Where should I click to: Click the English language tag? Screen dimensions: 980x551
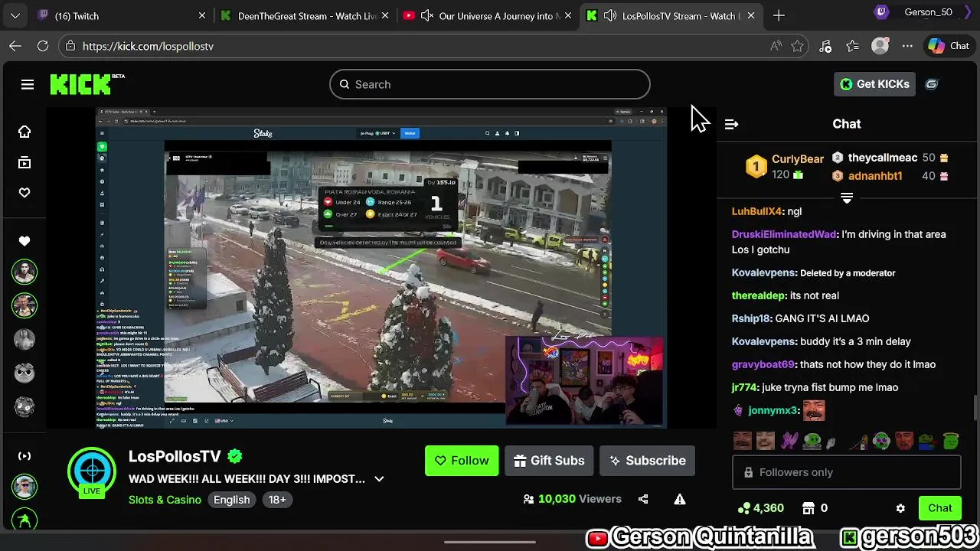(x=231, y=500)
